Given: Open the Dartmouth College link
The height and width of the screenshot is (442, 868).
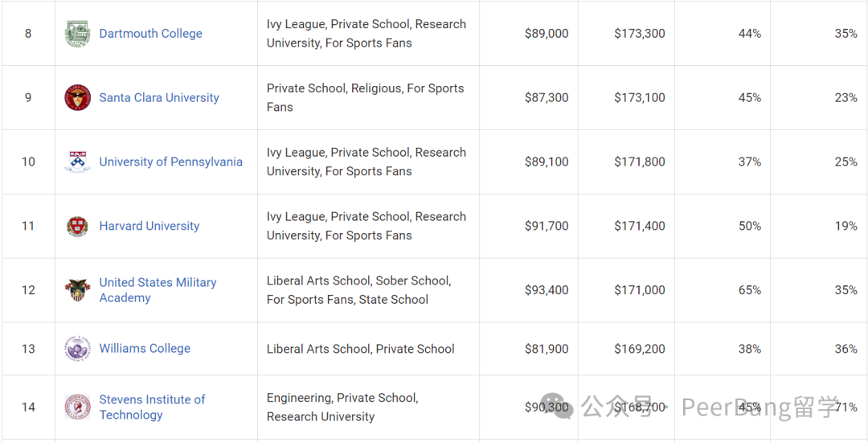Looking at the screenshot, I should [x=150, y=34].
